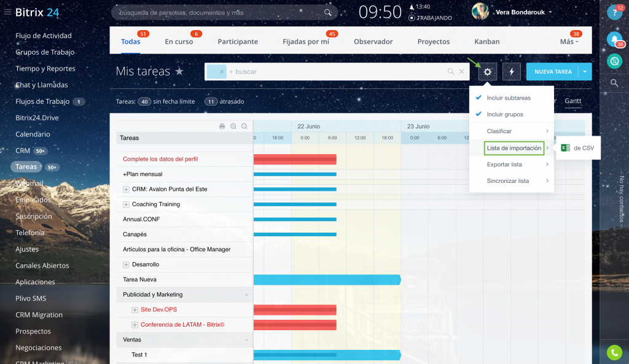Switch to the Proyectos tab
Image resolution: width=629 pixels, height=364 pixels.
pyautogui.click(x=433, y=41)
